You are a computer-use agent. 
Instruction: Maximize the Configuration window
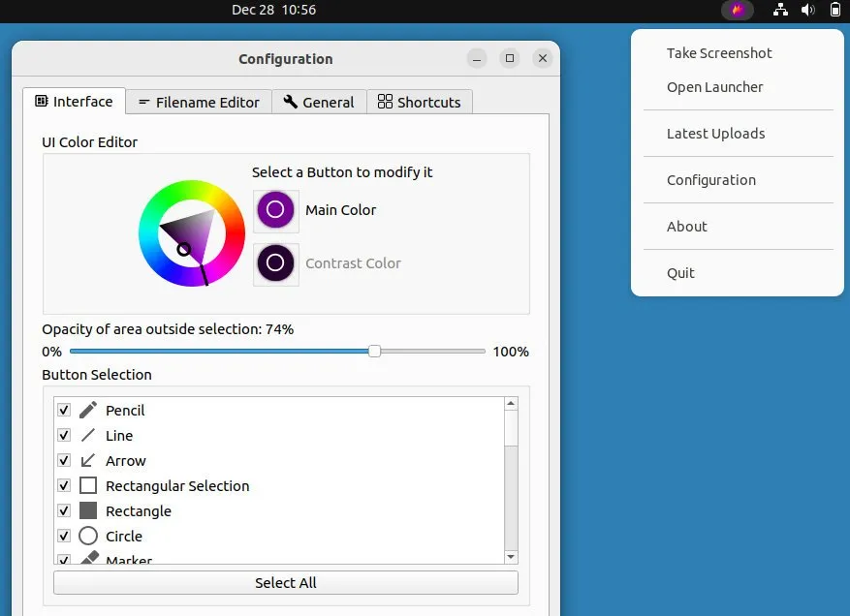click(x=510, y=58)
